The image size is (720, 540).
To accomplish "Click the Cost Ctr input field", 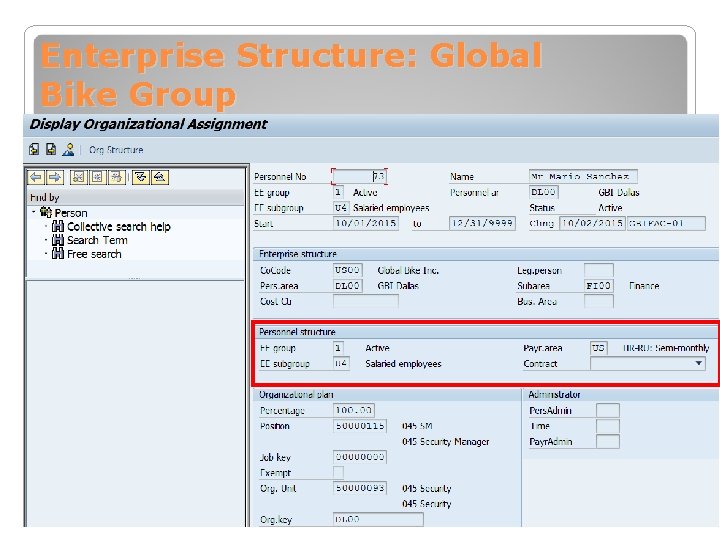I will [x=366, y=301].
